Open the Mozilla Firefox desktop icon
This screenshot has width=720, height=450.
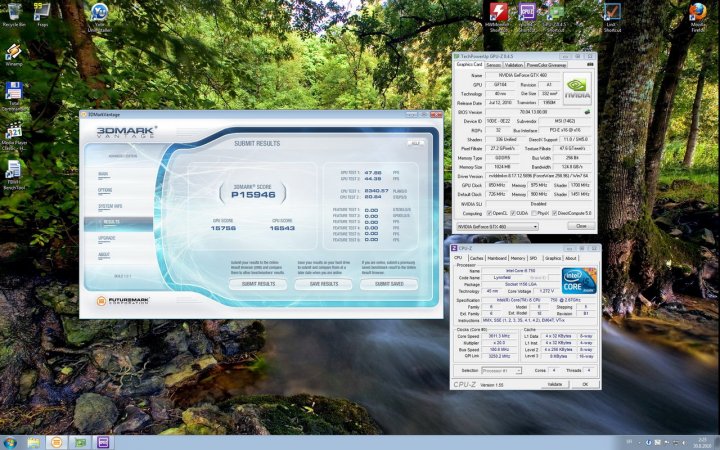tap(698, 17)
